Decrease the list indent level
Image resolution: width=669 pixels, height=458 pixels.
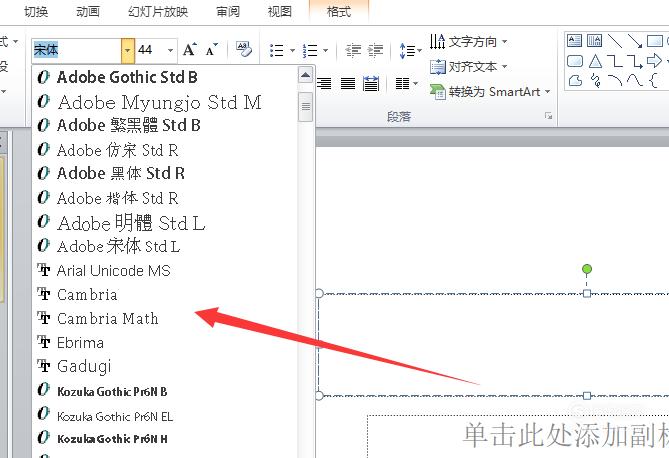coord(353,50)
